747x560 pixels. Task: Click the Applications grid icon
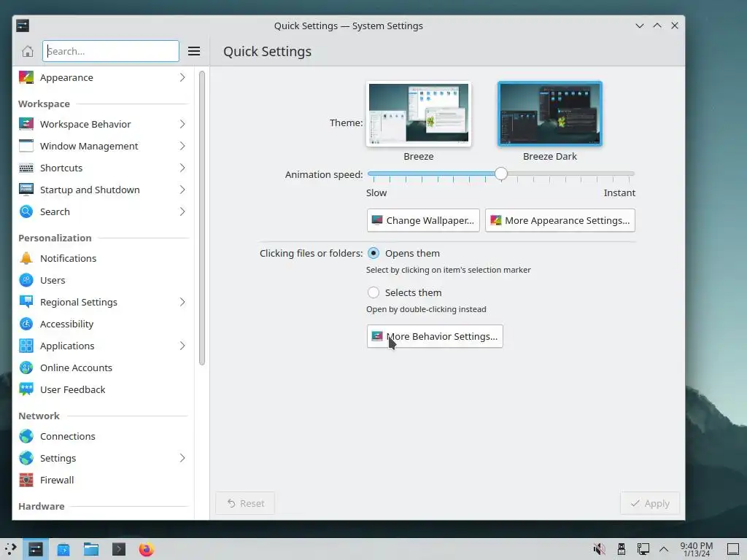click(26, 346)
